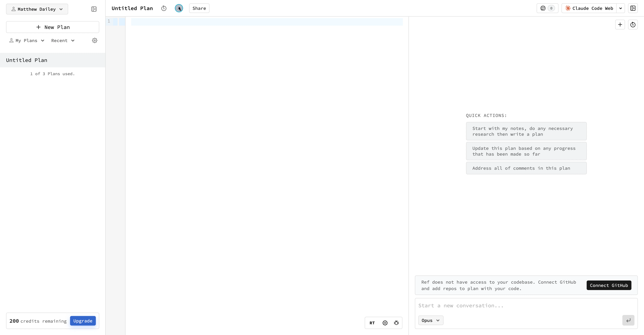Switch the model from Opus

[x=430, y=320]
